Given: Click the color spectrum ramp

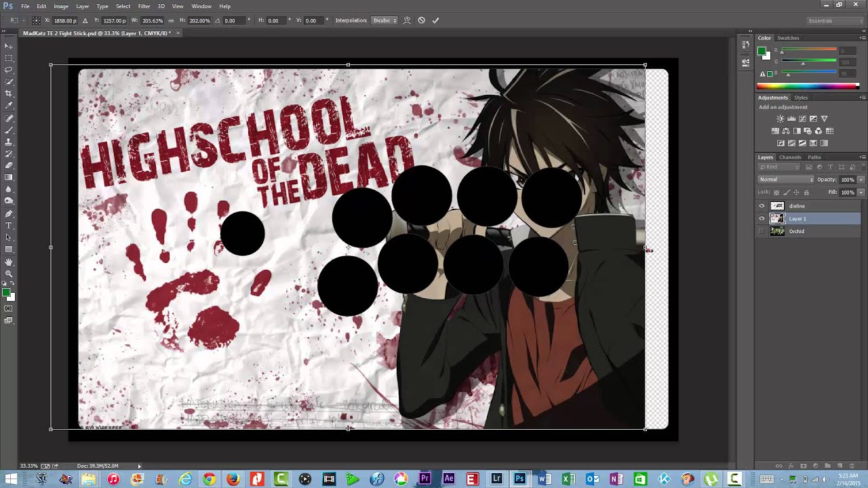Looking at the screenshot, I should 808,86.
